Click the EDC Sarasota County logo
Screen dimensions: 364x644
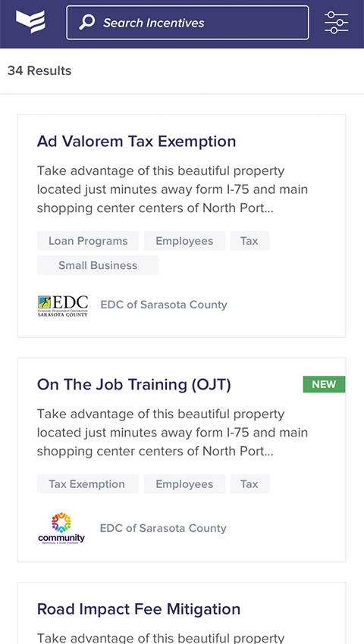(x=62, y=305)
